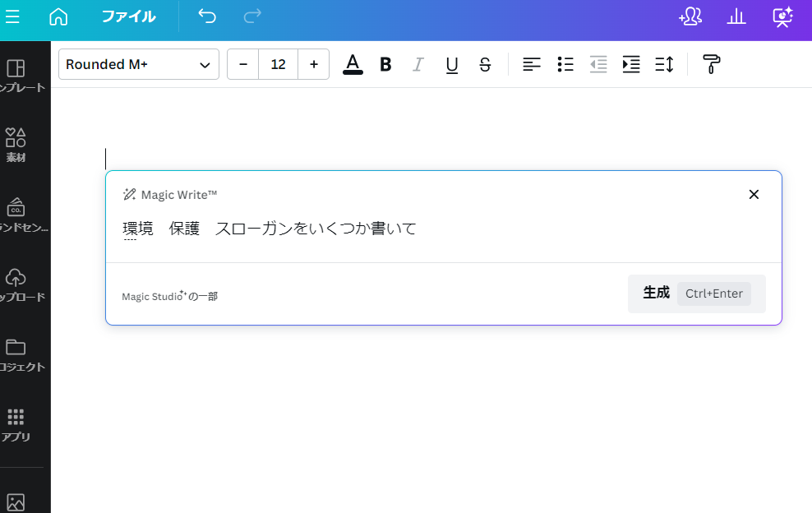Edit the font size field showing 12

click(x=278, y=64)
